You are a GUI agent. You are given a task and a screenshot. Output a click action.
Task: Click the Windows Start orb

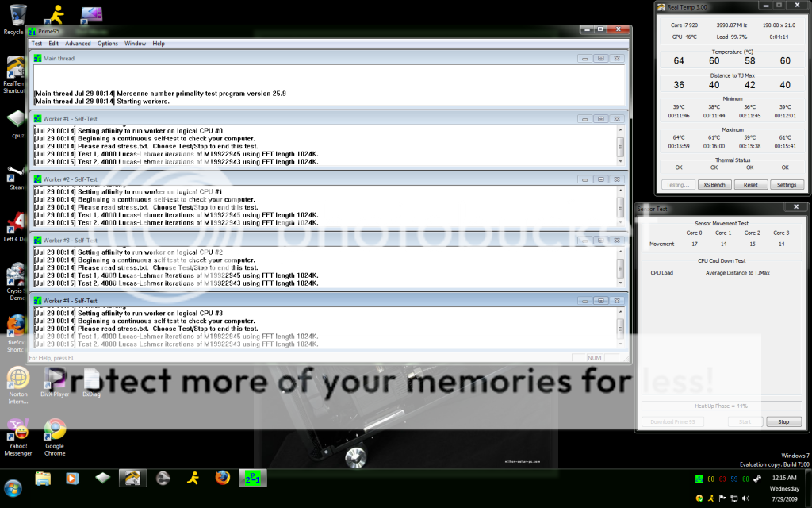tap(13, 486)
